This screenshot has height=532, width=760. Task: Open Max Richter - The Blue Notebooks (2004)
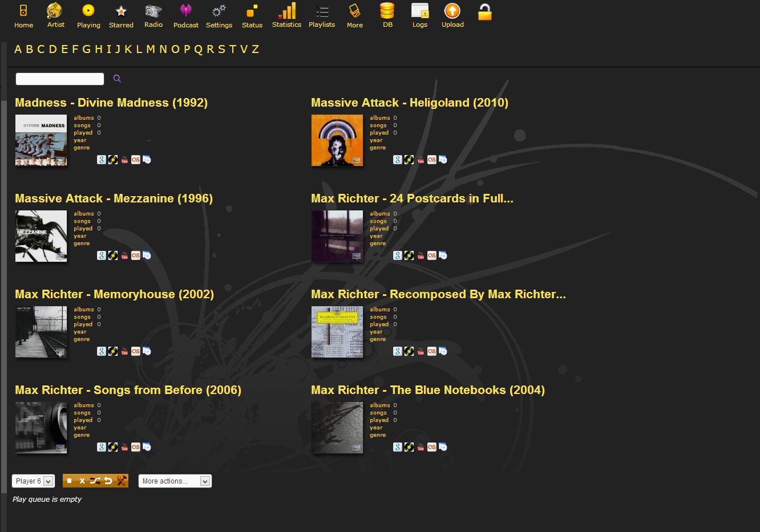(428, 390)
